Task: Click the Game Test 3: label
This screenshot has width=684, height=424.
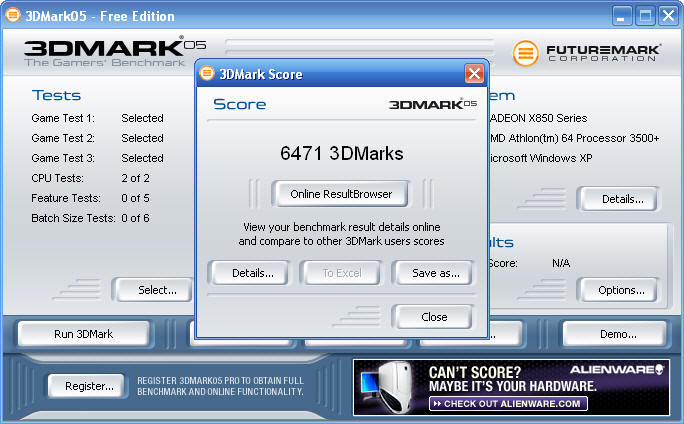Action: 63,158
